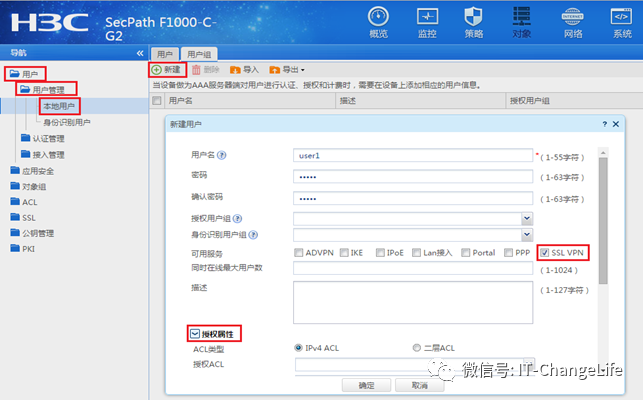643x400 pixels.
Task: Open the 网络 network icon
Action: point(572,22)
